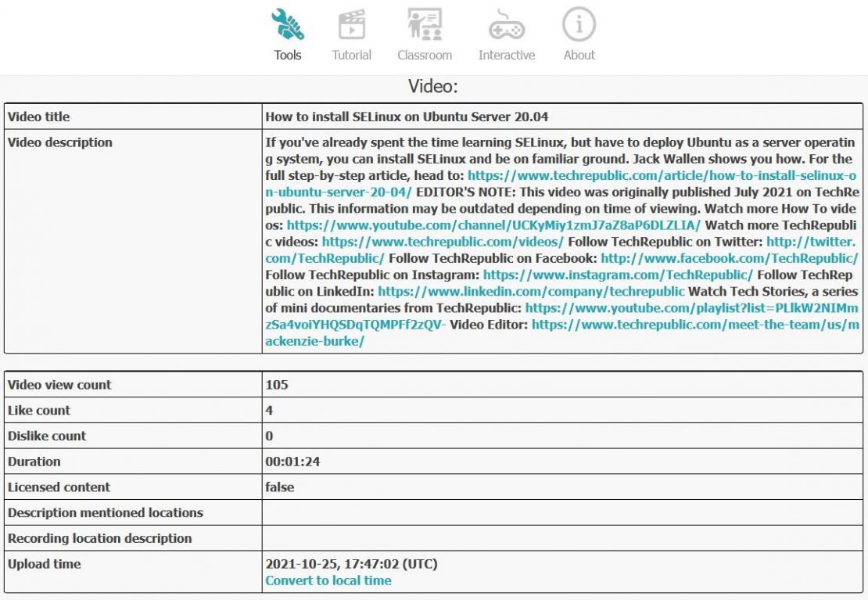
Task: Select the Tutorial menu label
Action: click(x=352, y=55)
